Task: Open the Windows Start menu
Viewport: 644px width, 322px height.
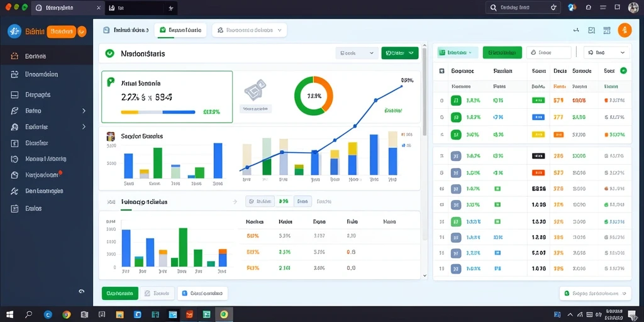Action: (9, 314)
